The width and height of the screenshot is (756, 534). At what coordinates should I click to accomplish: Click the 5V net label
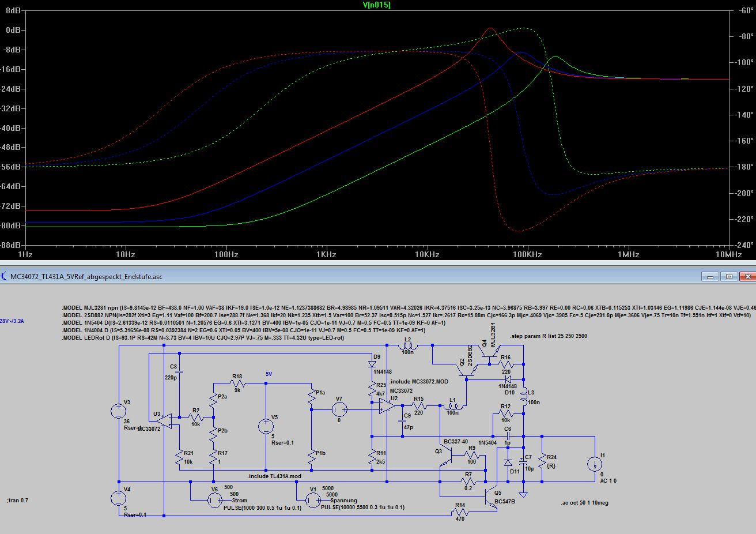point(269,374)
